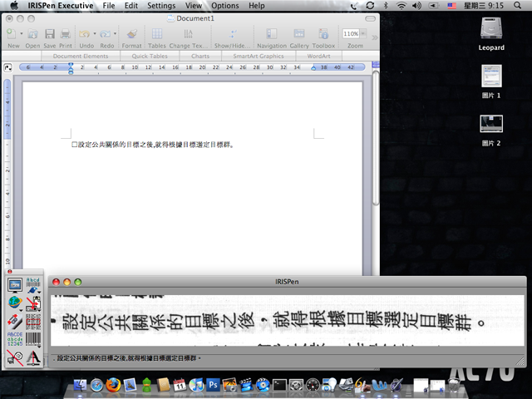This screenshot has height=399, width=532.
Task: Open the View menu
Action: [x=194, y=6]
